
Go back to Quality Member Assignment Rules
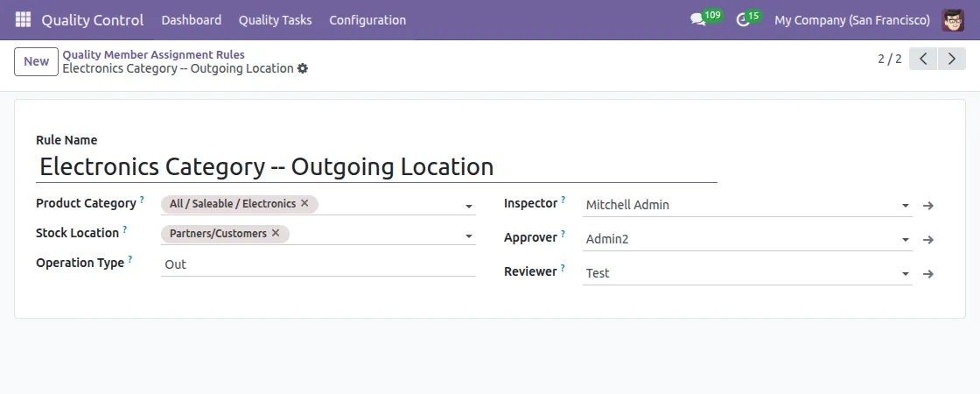click(153, 54)
